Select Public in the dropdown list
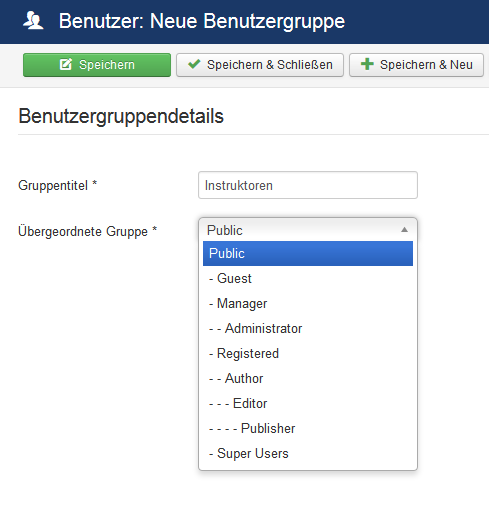Screen dimensions: 489x514 (308, 253)
